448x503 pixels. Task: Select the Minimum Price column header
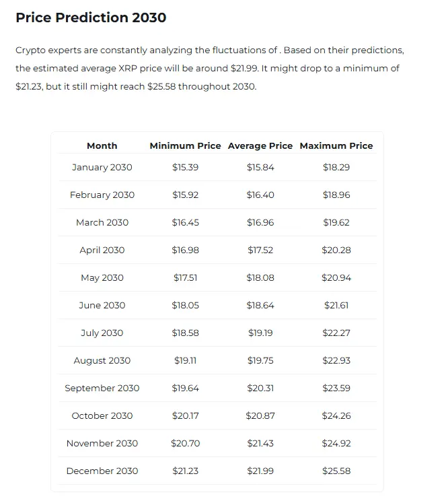(185, 145)
